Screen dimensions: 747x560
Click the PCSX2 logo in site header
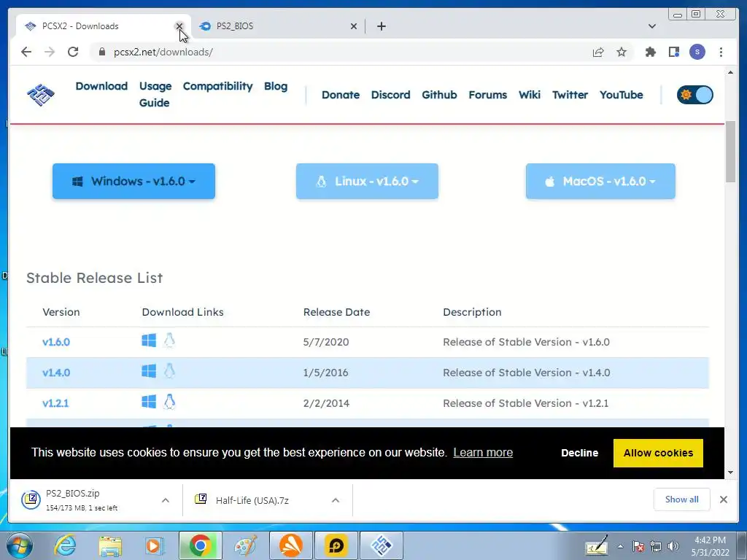pyautogui.click(x=41, y=95)
